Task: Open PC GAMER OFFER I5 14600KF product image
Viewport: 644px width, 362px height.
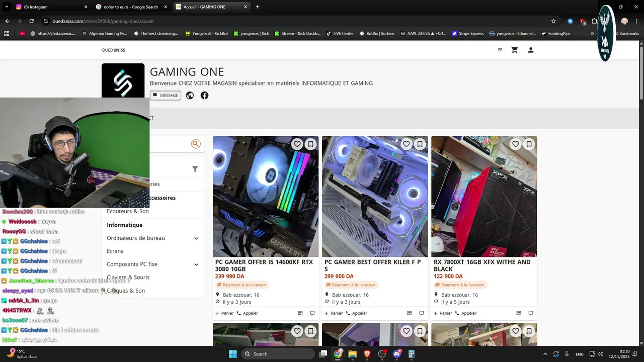Action: pos(266,197)
